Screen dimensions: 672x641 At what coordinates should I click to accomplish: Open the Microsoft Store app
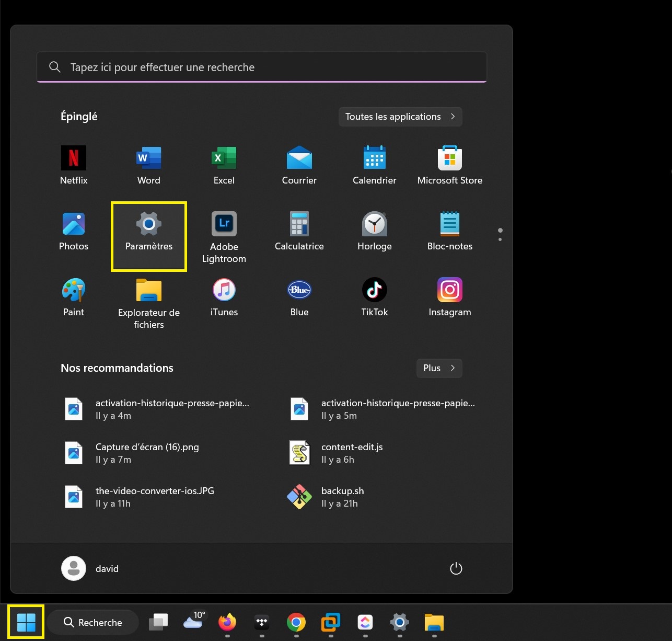click(x=449, y=165)
